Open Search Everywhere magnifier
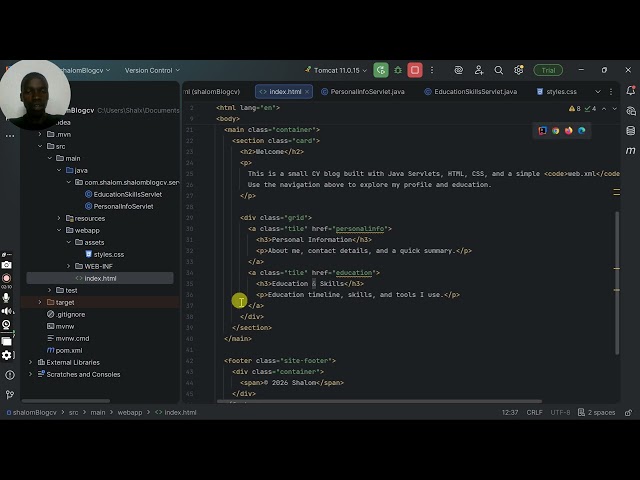Image resolution: width=640 pixels, height=480 pixels. 498,70
